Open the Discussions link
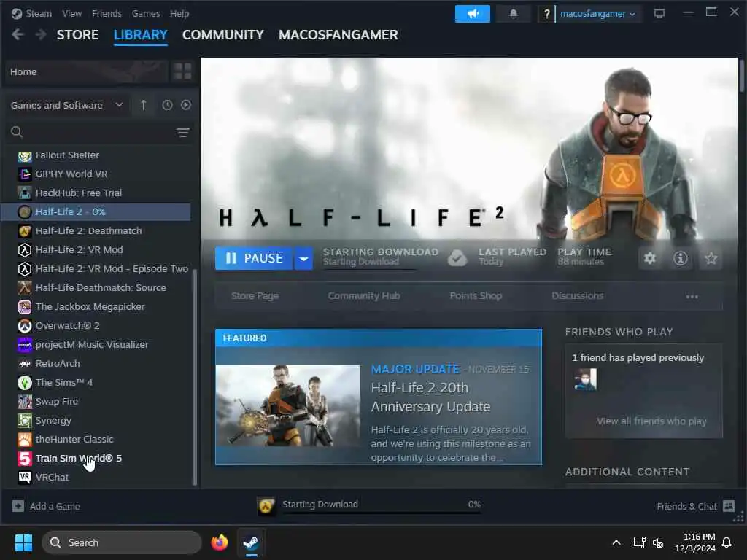The image size is (747, 560). coord(578,296)
